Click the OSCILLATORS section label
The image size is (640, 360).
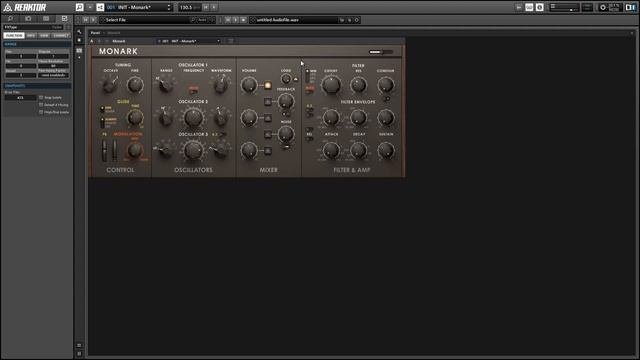tap(193, 170)
